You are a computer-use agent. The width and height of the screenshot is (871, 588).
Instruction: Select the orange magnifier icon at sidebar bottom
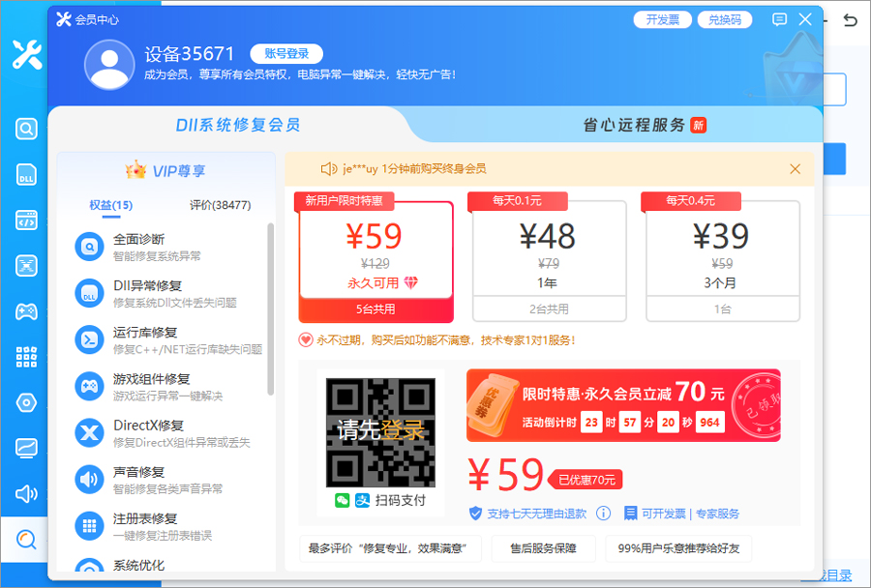coord(26,539)
